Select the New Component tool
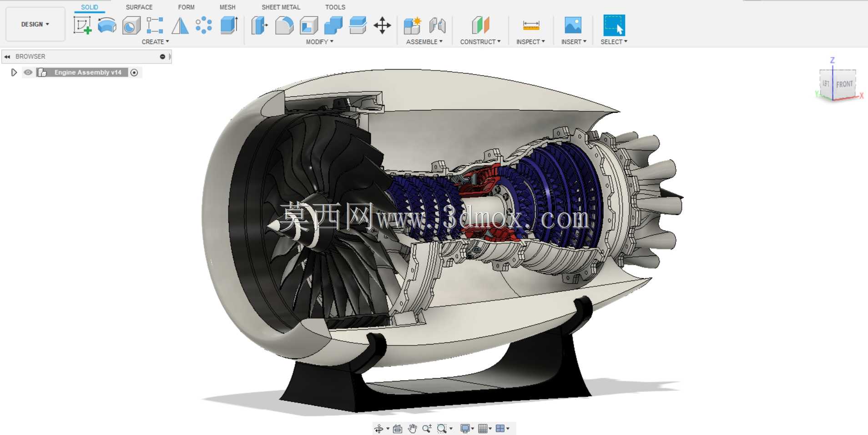The width and height of the screenshot is (868, 435). (x=413, y=25)
